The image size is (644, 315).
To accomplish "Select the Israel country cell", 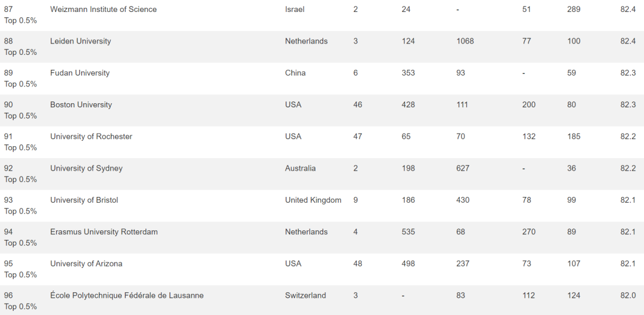I will tap(295, 9).
